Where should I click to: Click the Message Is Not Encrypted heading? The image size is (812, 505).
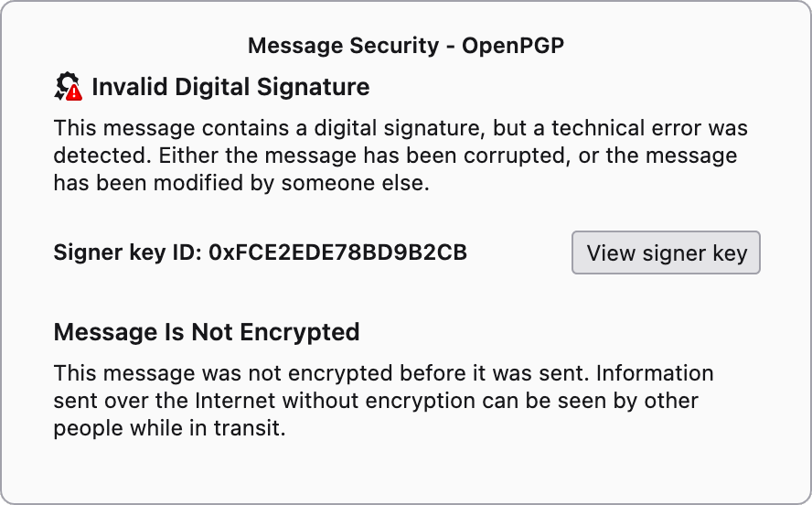click(207, 331)
